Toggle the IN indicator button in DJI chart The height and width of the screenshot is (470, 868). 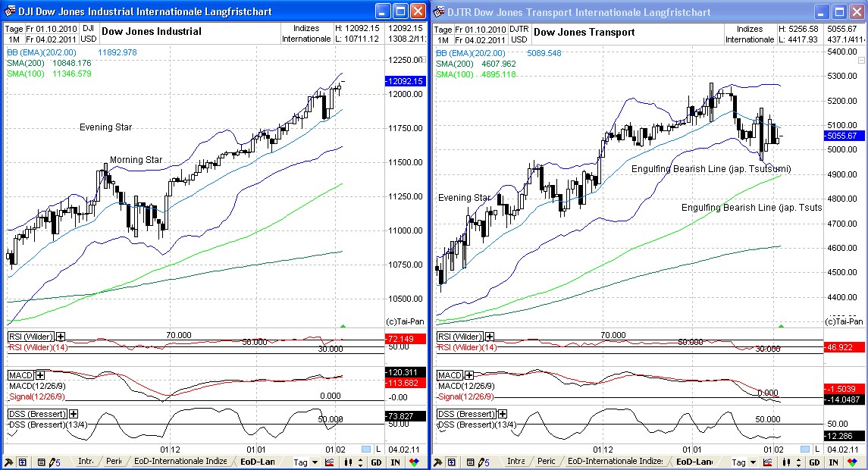point(394,461)
